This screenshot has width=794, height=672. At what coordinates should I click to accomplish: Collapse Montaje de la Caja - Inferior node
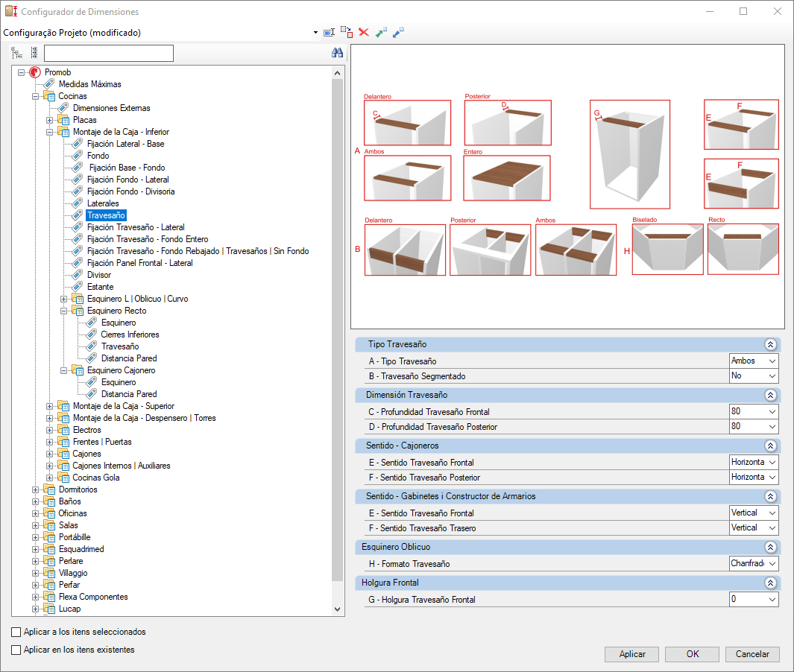pos(50,132)
